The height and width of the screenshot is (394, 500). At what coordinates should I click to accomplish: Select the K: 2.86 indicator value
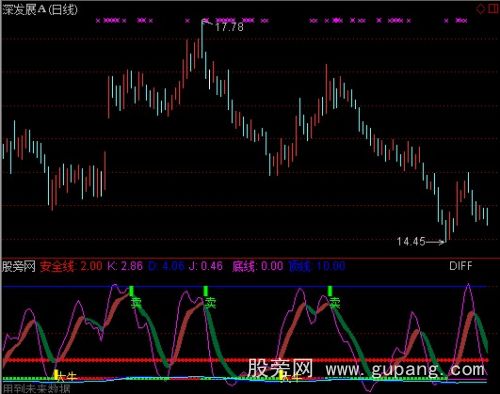coord(125,266)
